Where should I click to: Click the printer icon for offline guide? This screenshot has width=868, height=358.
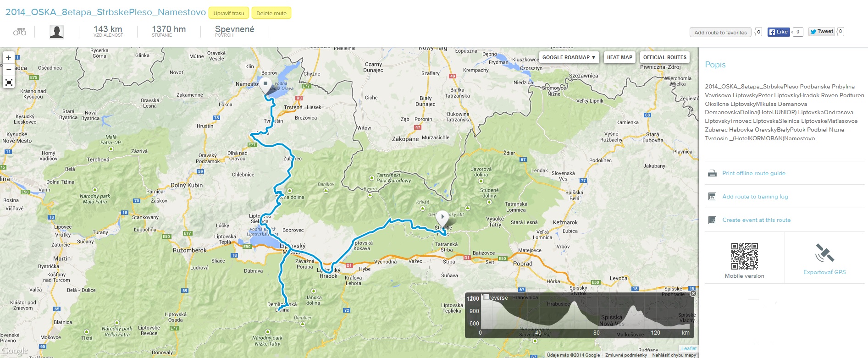712,173
